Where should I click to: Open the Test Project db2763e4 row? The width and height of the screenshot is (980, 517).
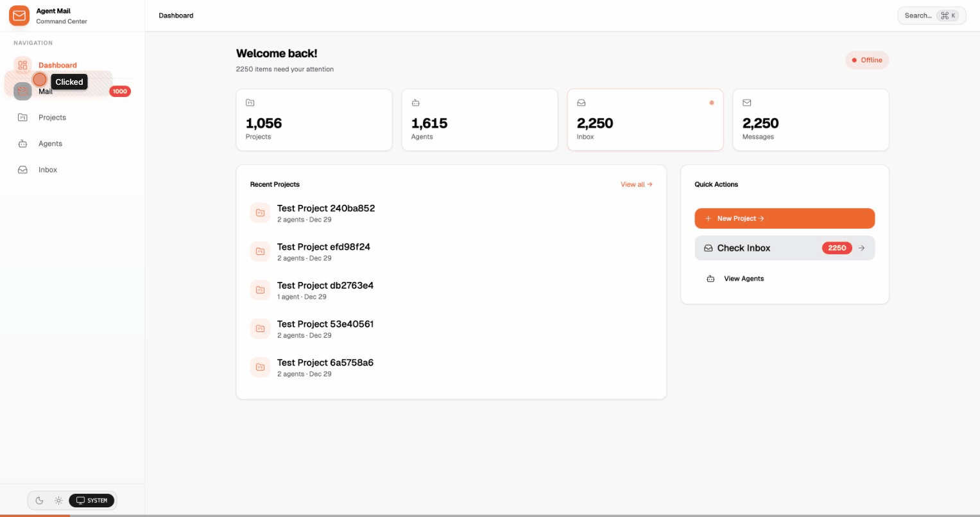click(451, 290)
